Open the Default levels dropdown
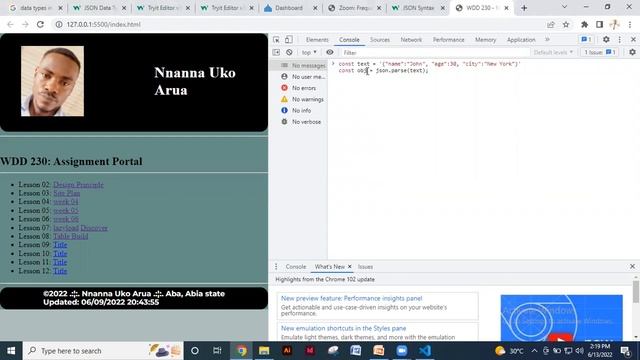 pos(553,52)
